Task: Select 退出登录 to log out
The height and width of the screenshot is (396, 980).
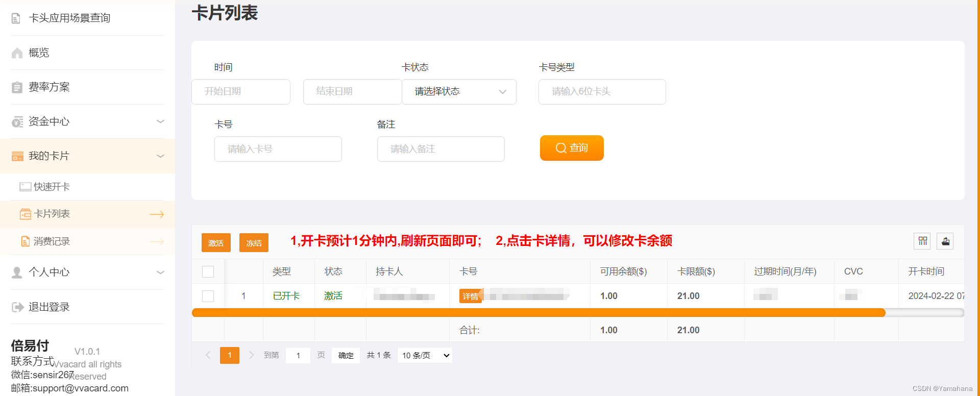Action: pos(87,307)
